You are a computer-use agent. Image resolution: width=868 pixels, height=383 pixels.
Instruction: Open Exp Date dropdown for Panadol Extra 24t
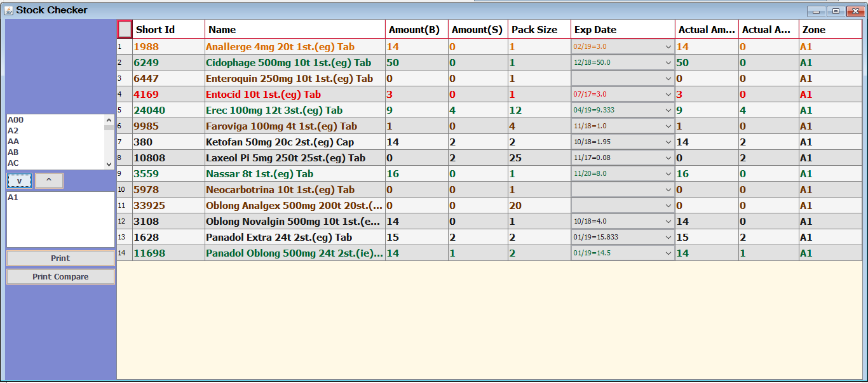tap(668, 238)
